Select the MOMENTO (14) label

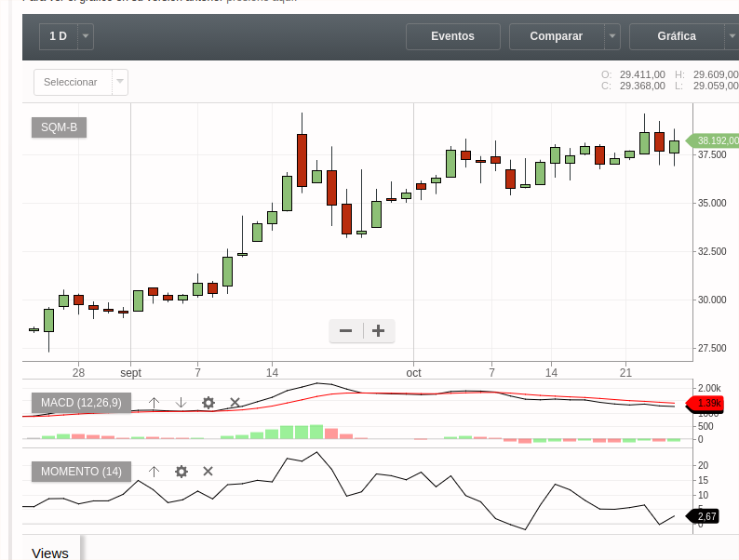(81, 472)
